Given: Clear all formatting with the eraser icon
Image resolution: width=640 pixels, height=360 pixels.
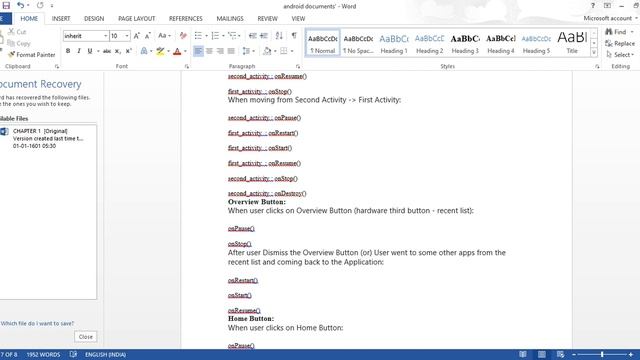Looking at the screenshot, I should tap(183, 36).
